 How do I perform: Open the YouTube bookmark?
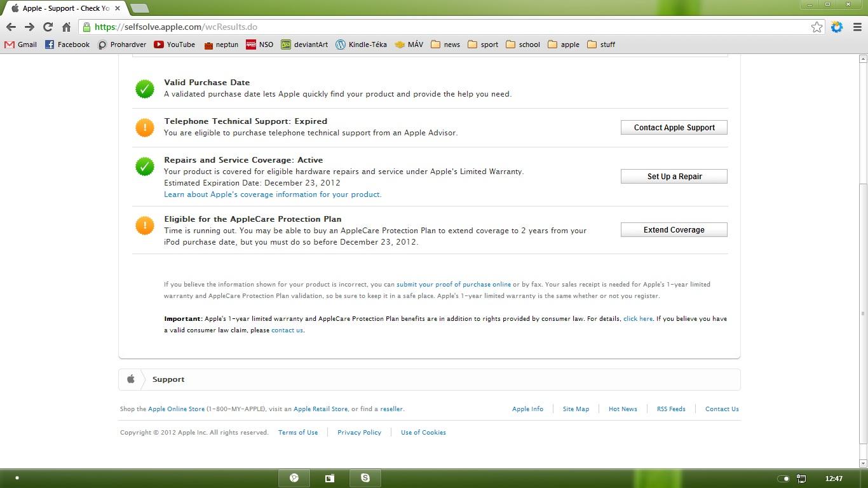[175, 44]
